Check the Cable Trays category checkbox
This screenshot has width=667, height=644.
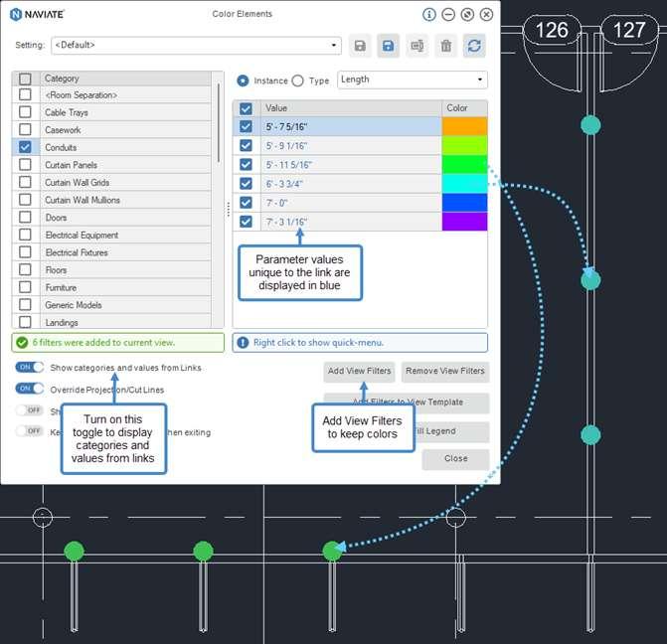pyautogui.click(x=25, y=112)
